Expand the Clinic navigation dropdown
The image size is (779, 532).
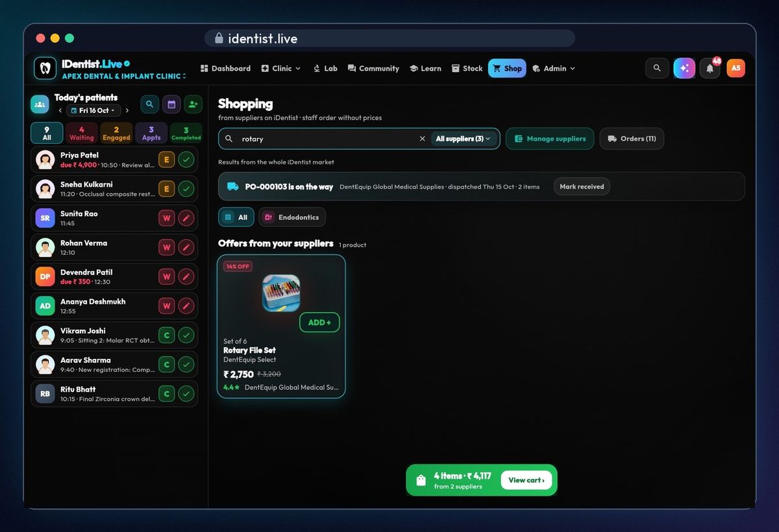point(281,68)
